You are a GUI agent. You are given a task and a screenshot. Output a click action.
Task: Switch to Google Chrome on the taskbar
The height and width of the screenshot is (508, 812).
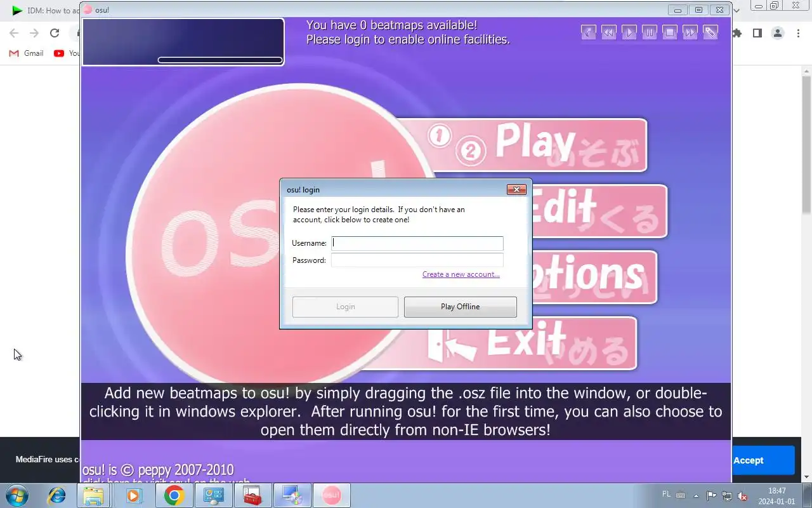point(174,495)
